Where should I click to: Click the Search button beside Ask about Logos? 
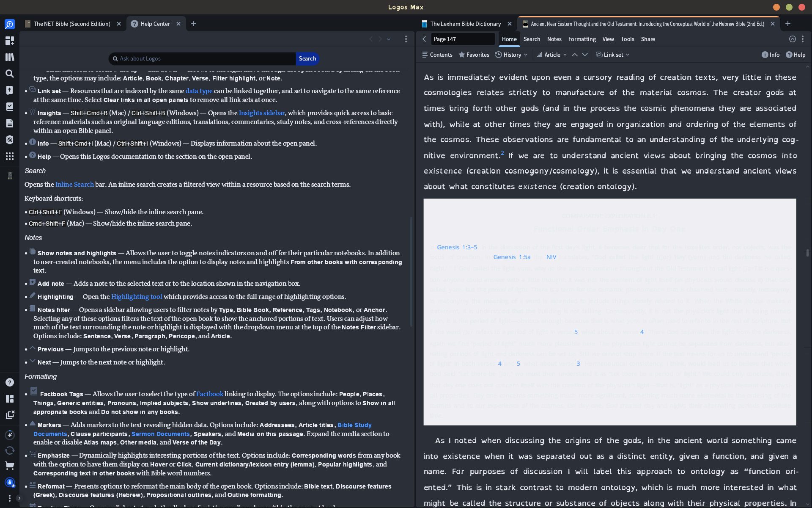(307, 58)
